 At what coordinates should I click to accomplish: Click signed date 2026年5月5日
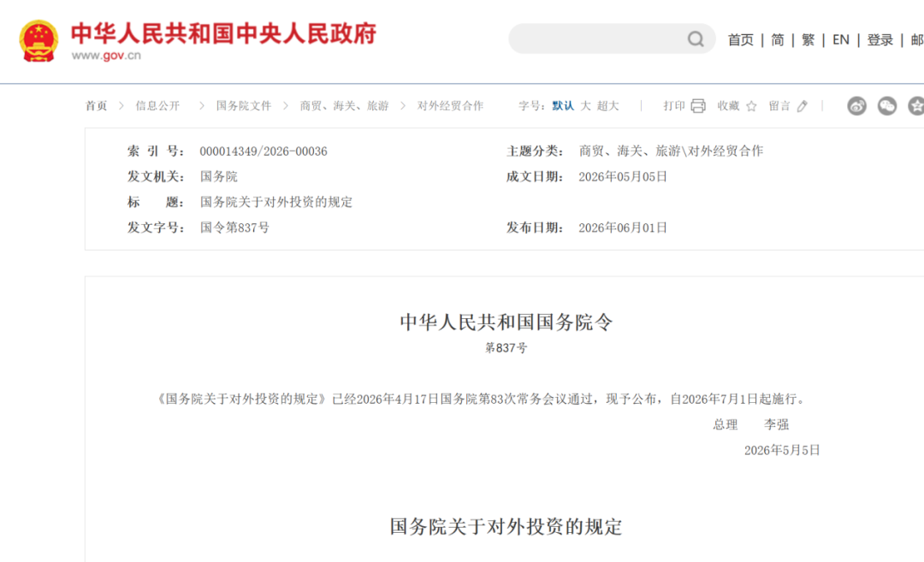pyautogui.click(x=782, y=451)
